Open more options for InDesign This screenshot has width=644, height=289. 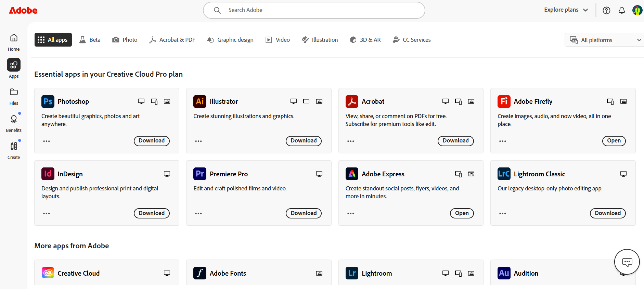pyautogui.click(x=47, y=213)
